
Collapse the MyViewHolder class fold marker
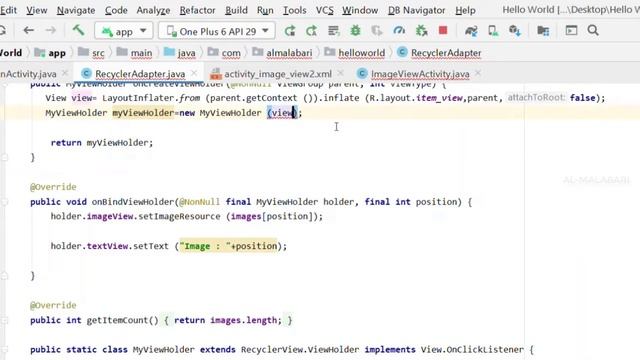[4, 350]
